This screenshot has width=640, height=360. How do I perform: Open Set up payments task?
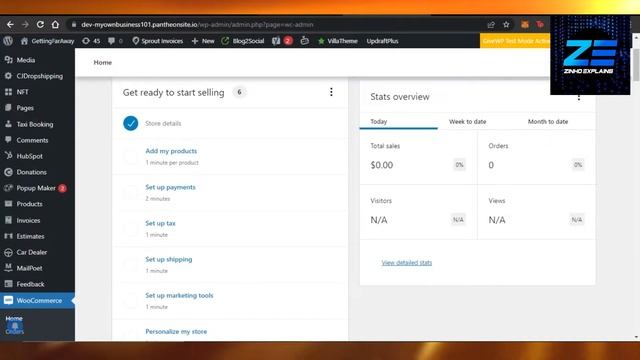(170, 187)
